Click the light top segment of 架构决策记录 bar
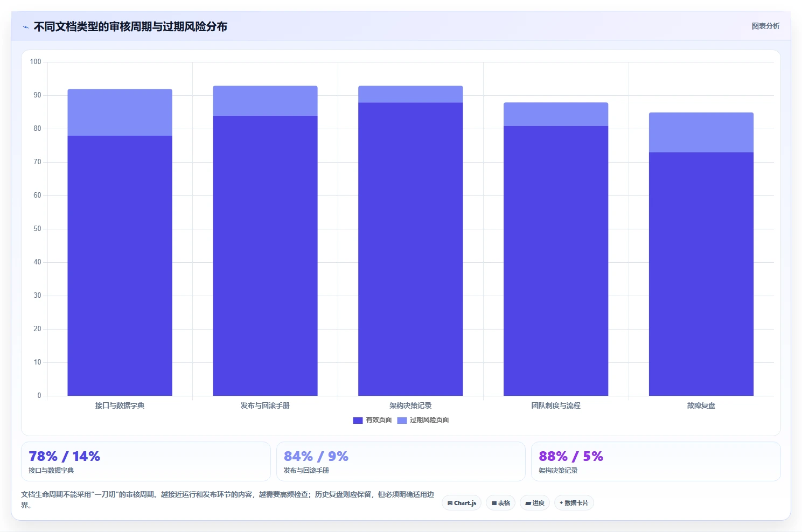Viewport: 802px width, 532px height. coord(410,94)
